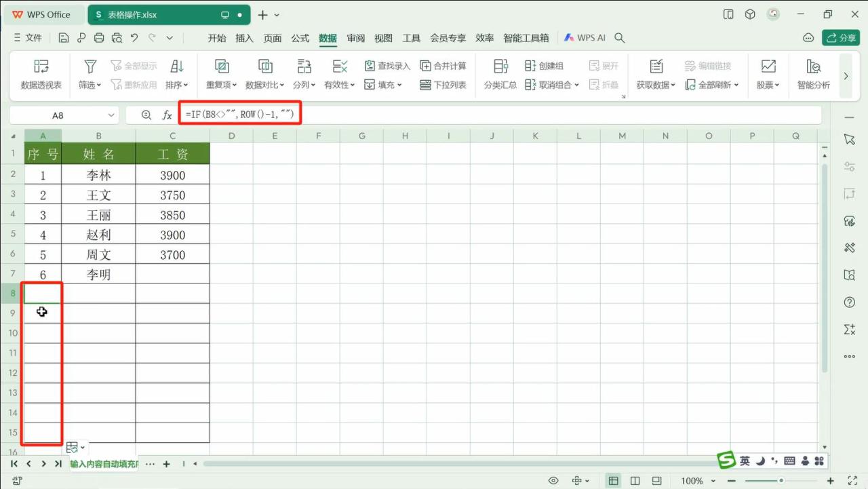Click the eye protection mode icon
The image size is (868, 489).
click(553, 481)
